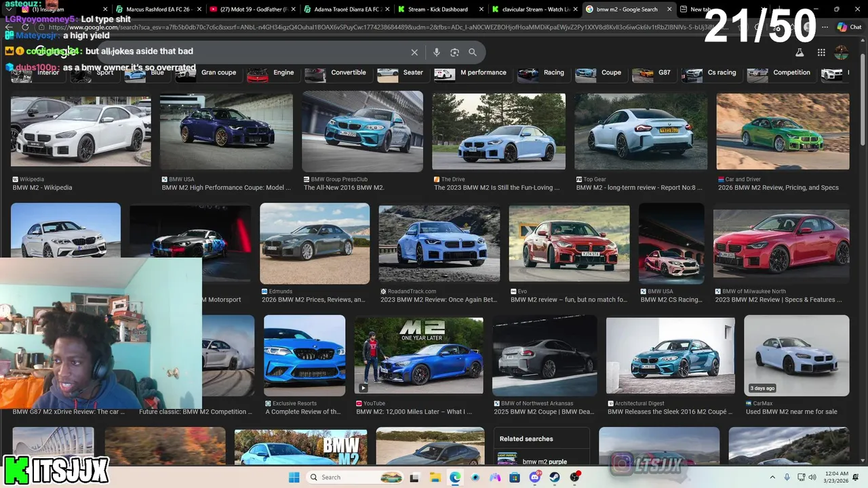Screen dimensions: 868x488
Task: Open Used BMW M2 near me for sale
Action: click(791, 411)
